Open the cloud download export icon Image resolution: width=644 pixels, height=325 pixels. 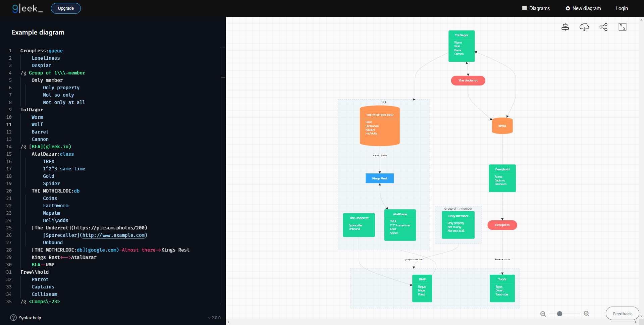coord(584,27)
